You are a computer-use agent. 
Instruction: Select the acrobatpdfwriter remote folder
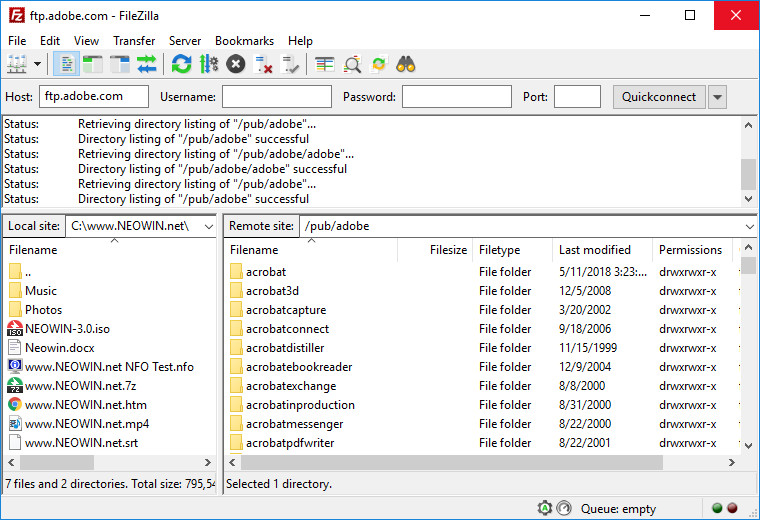[x=483, y=442]
